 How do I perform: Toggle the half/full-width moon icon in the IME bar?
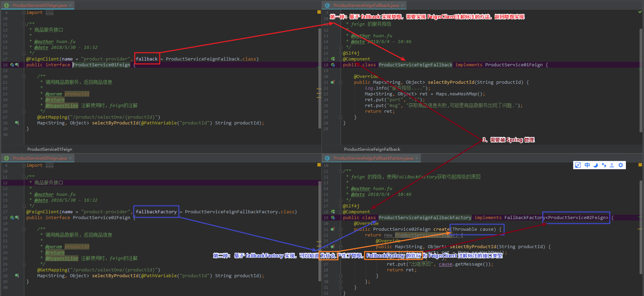point(595,165)
